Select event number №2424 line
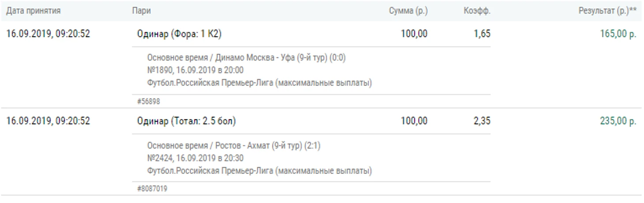This screenshot has height=203, width=644. pos(195,158)
